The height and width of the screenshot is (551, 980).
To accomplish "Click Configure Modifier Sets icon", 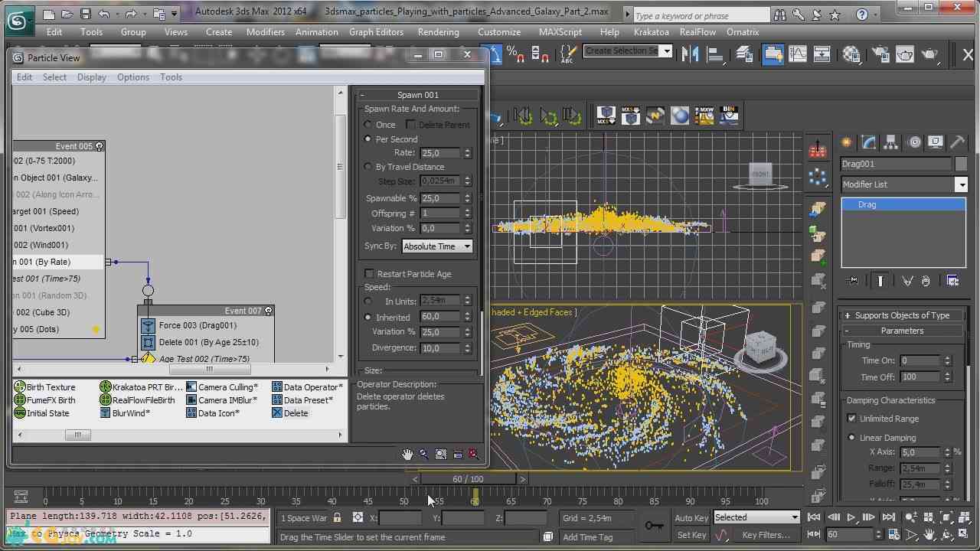I will 952,281.
